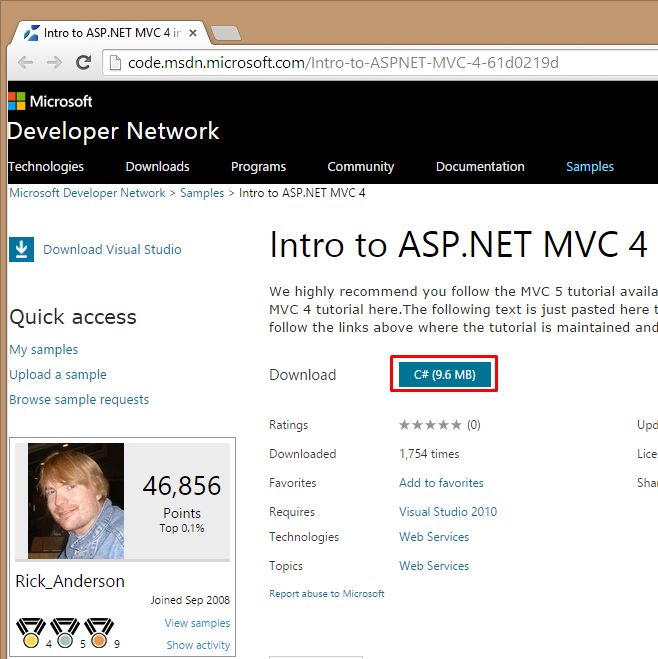Viewport: 658px width, 659px height.
Task: Click the 46,856 Points value
Action: coord(182,486)
